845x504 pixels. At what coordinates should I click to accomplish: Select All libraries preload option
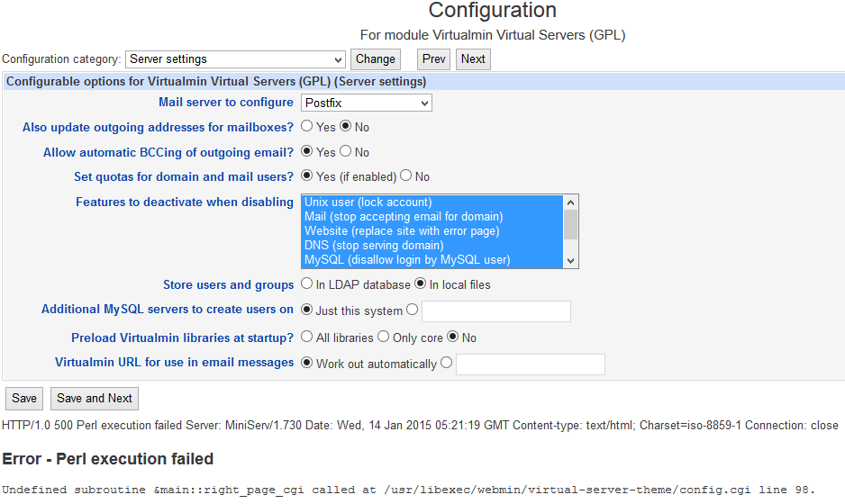point(306,337)
